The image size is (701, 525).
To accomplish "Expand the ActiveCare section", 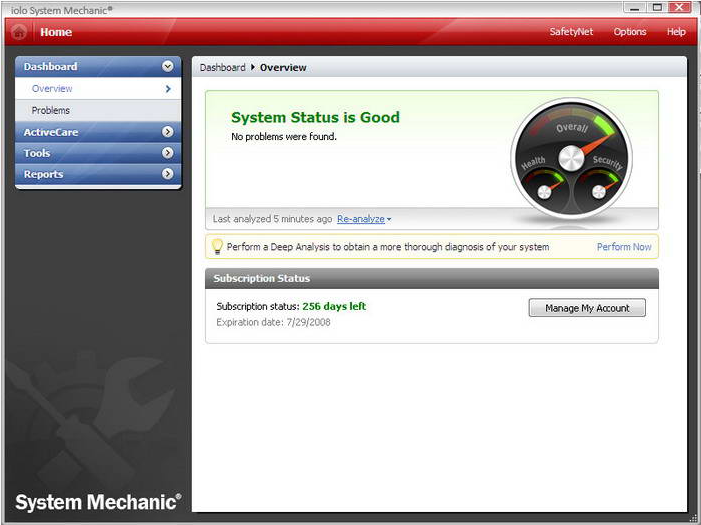I will click(x=167, y=132).
